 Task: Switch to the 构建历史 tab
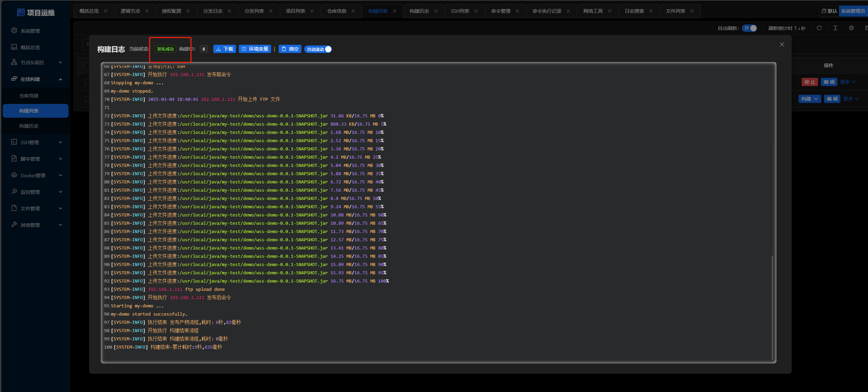click(x=419, y=11)
